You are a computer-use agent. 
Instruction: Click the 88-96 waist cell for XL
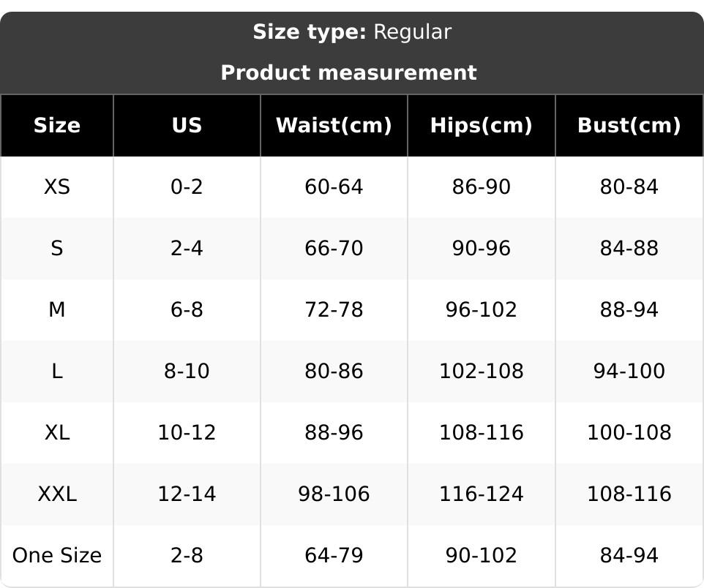click(x=334, y=433)
